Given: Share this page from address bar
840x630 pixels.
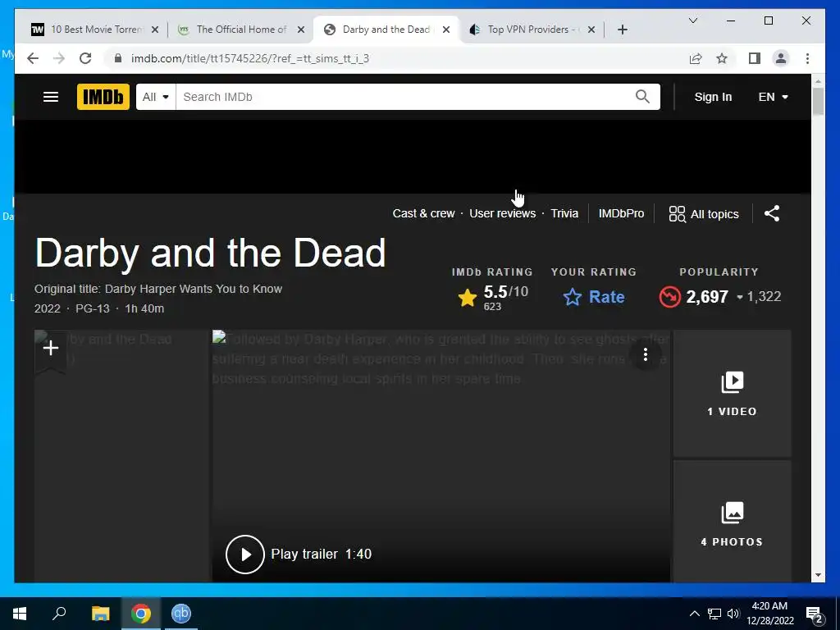Looking at the screenshot, I should pyautogui.click(x=696, y=58).
